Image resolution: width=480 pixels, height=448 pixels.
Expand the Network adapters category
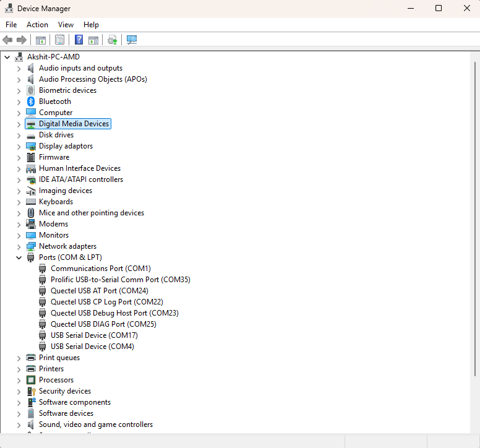tap(19, 246)
